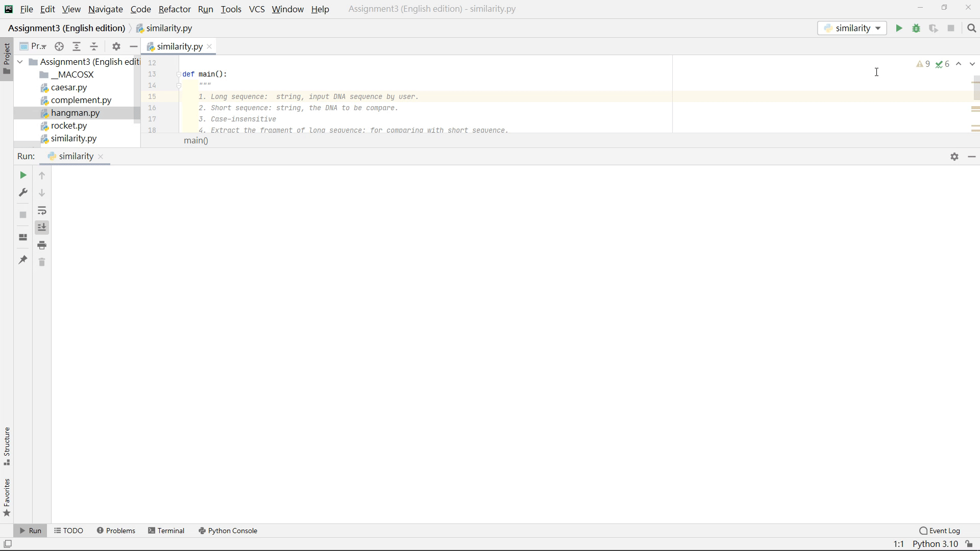Hide the Project tool window with the minus icon
The height and width of the screenshot is (551, 980).
click(x=134, y=46)
